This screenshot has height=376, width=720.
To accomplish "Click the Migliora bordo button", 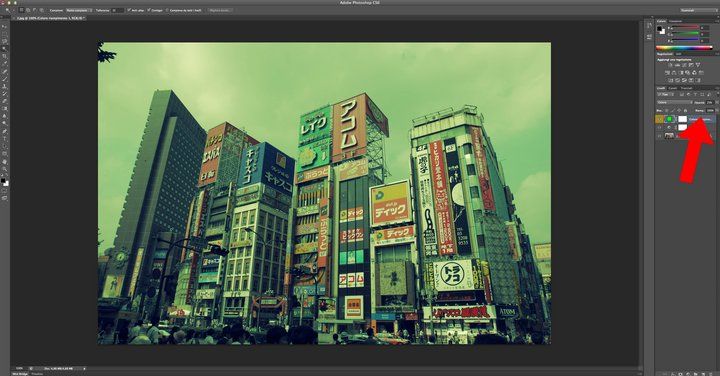I will click(221, 10).
